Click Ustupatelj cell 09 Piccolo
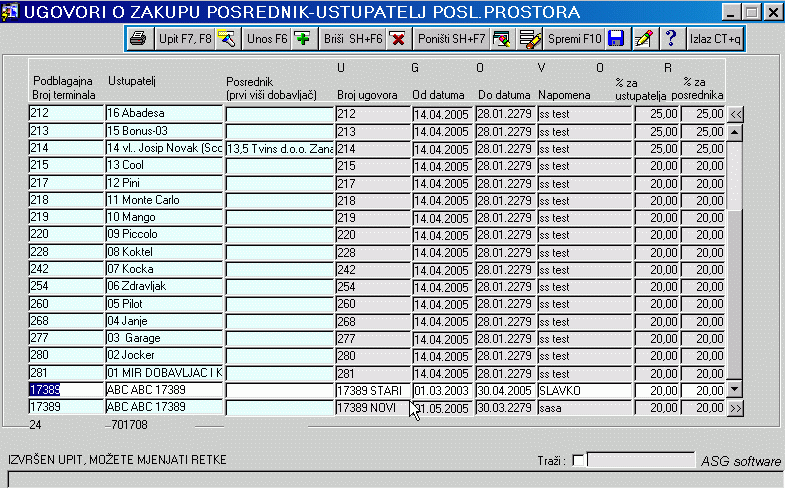Viewport: 785px width, 488px height. [164, 234]
